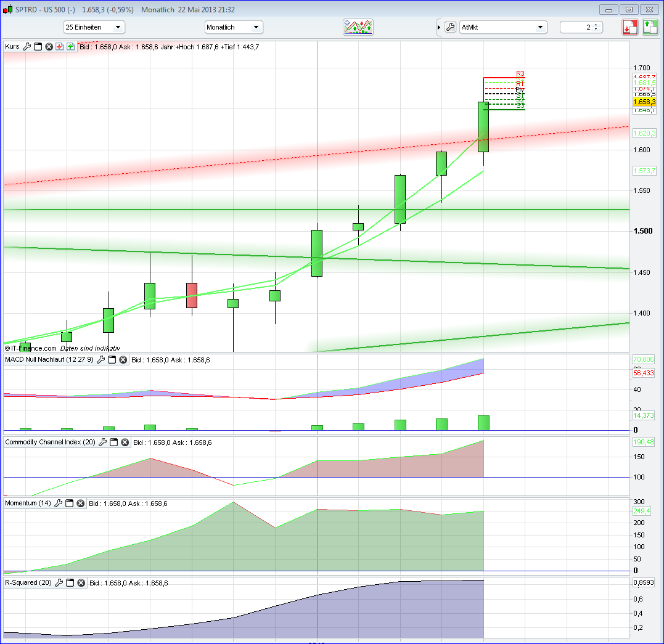Click the latest green candle near 1.658
Viewport: 664px width, 644px height.
click(x=483, y=127)
